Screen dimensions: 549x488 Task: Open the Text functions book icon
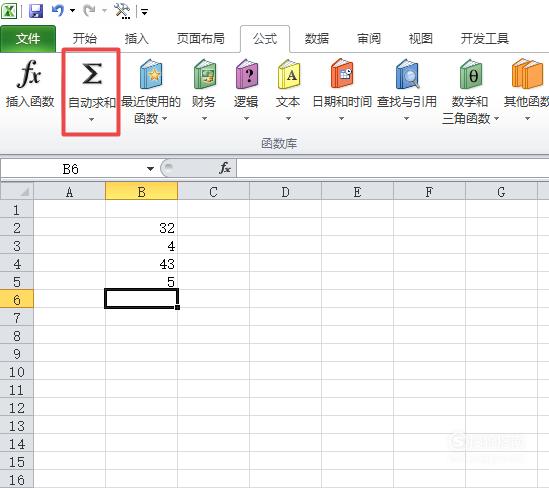pyautogui.click(x=289, y=74)
